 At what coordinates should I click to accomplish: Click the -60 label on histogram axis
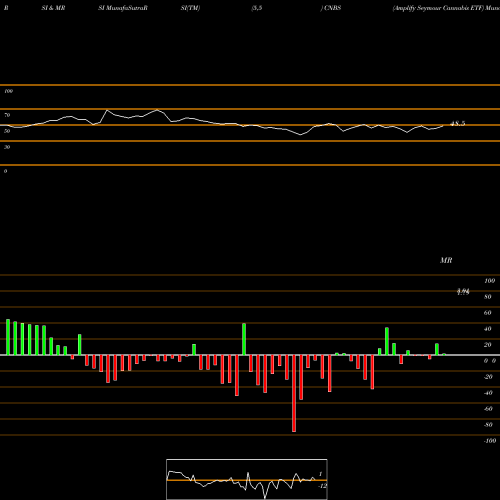tap(488, 409)
